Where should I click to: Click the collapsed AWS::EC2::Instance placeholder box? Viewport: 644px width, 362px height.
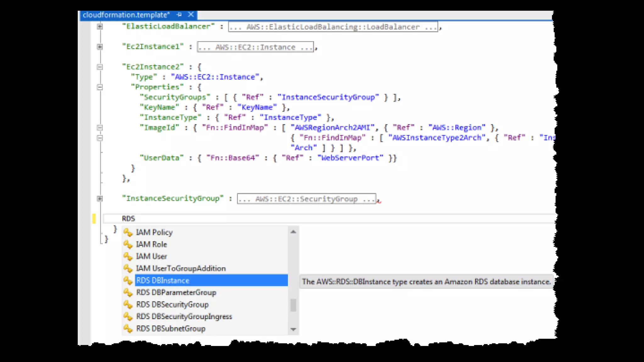click(x=255, y=47)
